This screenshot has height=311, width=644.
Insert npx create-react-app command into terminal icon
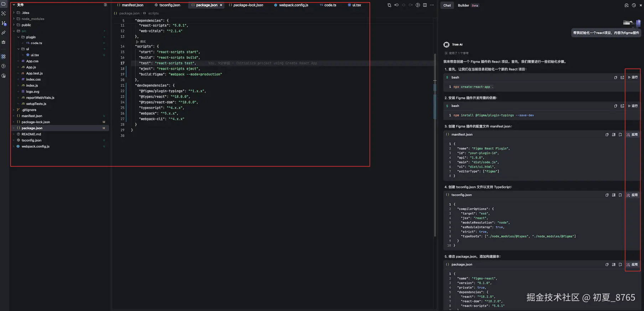pos(622,77)
